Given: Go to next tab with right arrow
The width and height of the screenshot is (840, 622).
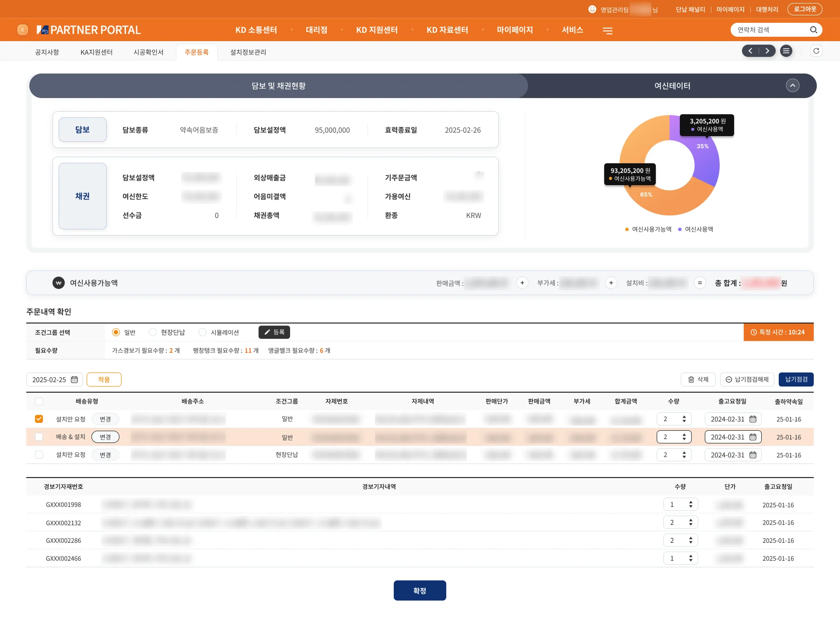Looking at the screenshot, I should coord(767,51).
